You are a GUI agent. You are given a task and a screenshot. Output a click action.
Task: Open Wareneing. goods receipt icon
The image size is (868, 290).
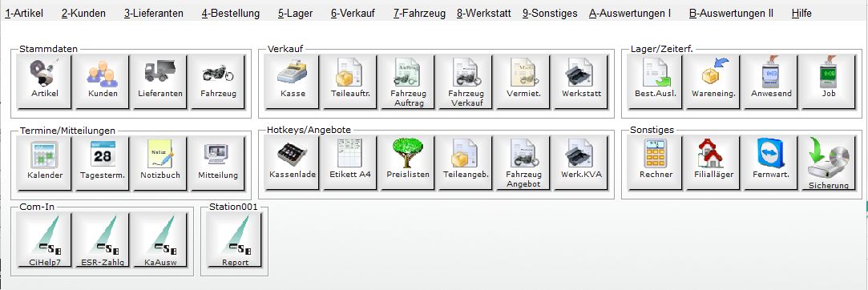tap(713, 81)
